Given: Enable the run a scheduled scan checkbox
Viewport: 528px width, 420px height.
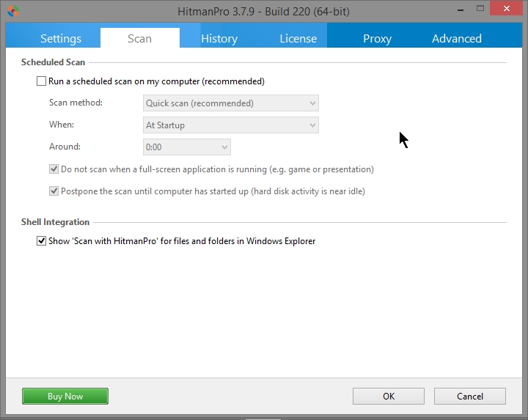Looking at the screenshot, I should (41, 81).
